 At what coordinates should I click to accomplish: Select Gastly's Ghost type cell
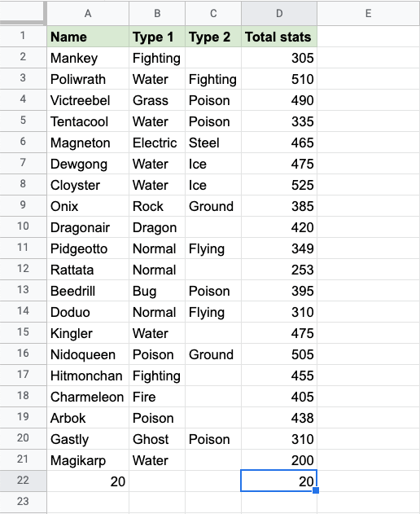157,439
